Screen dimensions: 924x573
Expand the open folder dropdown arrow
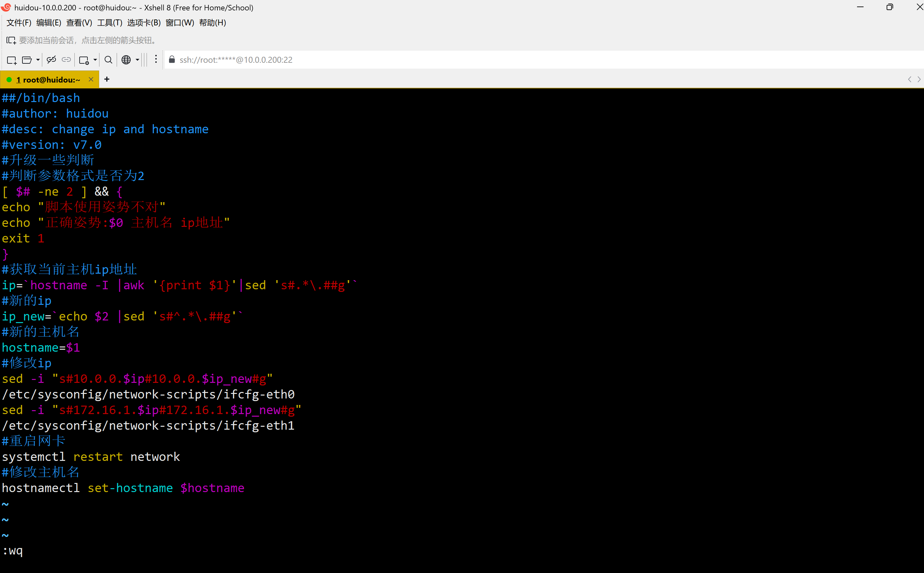tap(38, 60)
